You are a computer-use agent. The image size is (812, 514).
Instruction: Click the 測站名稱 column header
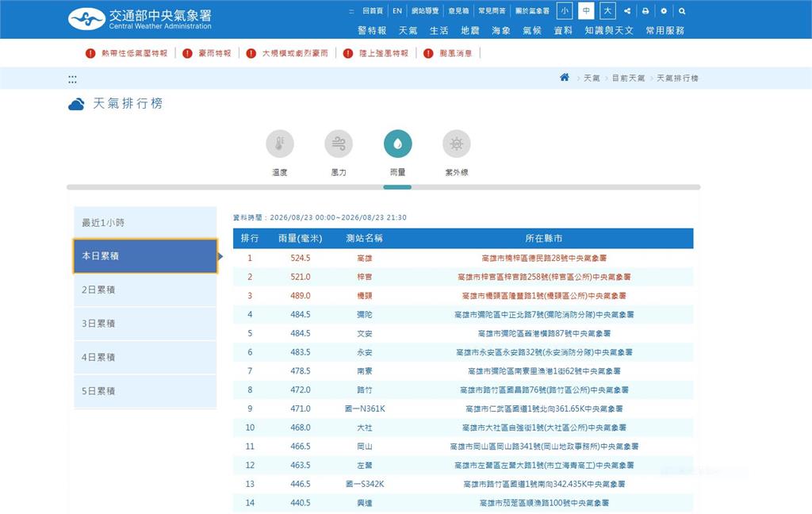[x=365, y=238]
